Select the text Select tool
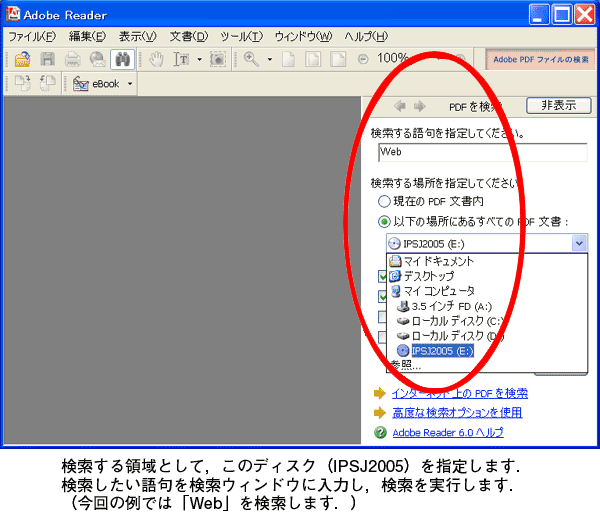This screenshot has width=600, height=520. (181, 60)
